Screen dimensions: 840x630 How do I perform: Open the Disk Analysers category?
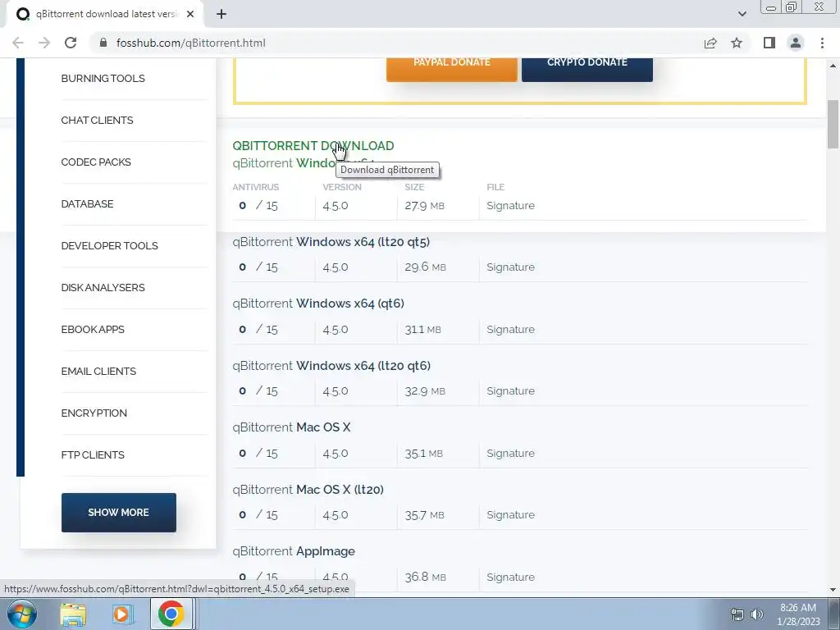103,287
